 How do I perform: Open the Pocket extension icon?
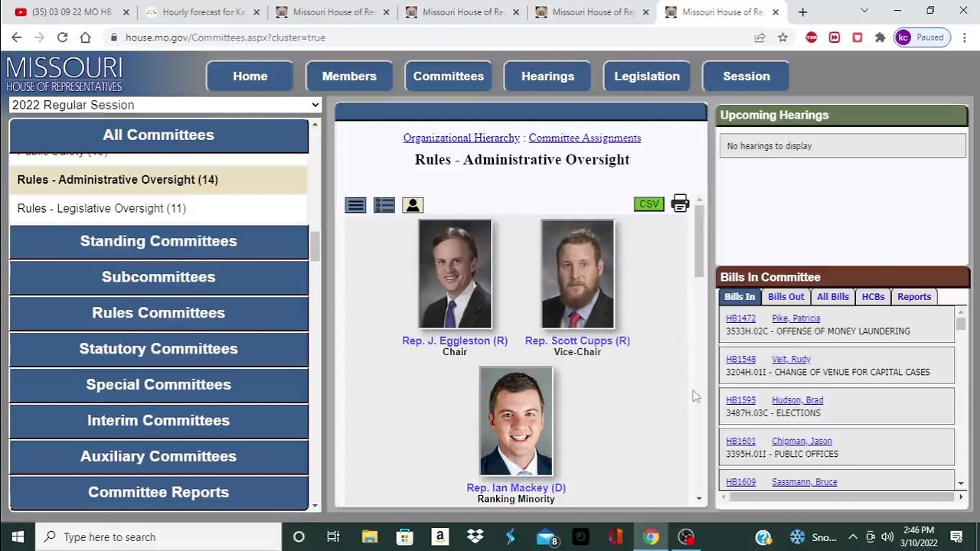[857, 37]
